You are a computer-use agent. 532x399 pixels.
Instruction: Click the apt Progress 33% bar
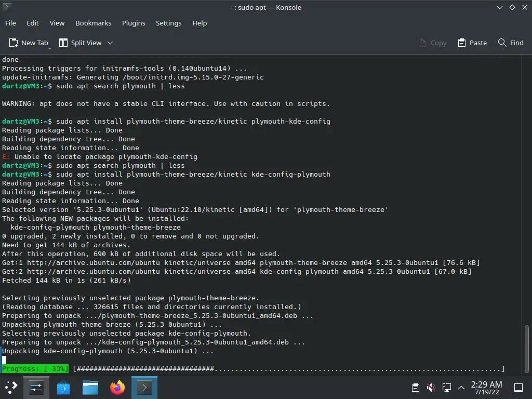253,369
